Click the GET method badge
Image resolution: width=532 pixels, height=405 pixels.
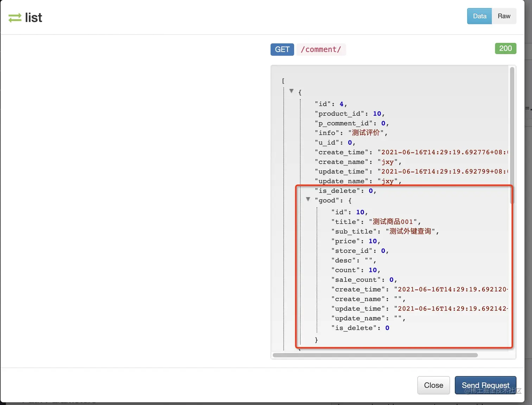pyautogui.click(x=282, y=50)
